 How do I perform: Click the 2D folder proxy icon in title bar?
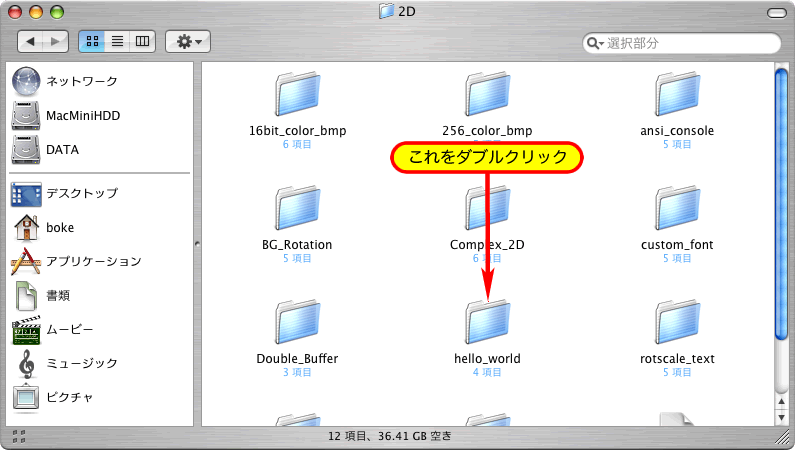386,11
